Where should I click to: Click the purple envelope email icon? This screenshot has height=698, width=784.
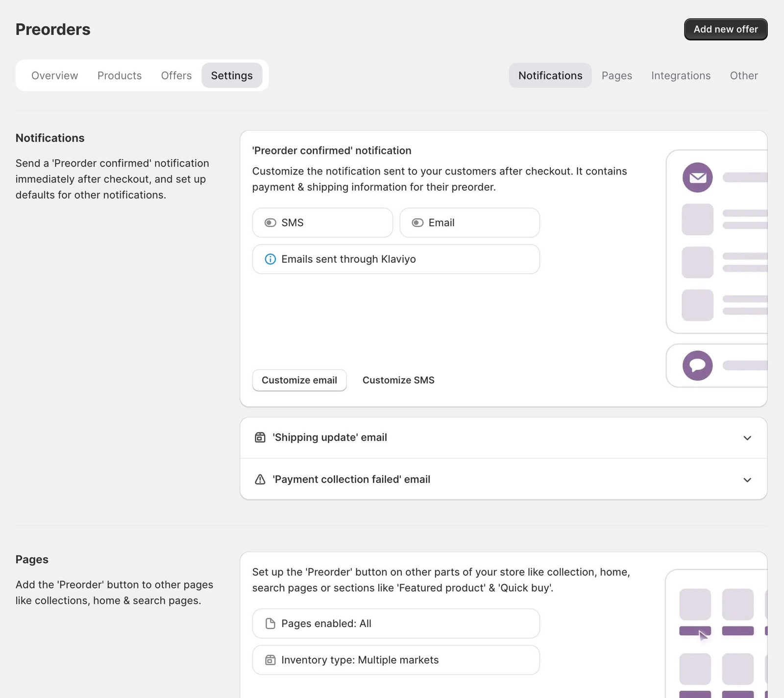(x=697, y=177)
